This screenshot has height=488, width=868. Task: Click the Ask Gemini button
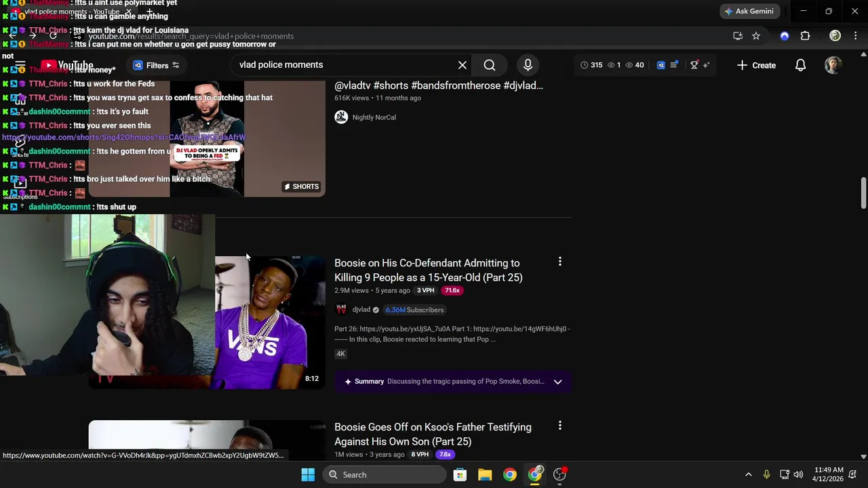pyautogui.click(x=749, y=11)
